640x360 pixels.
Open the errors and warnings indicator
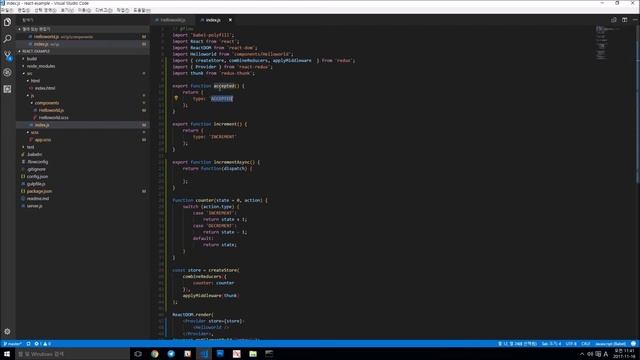42,344
